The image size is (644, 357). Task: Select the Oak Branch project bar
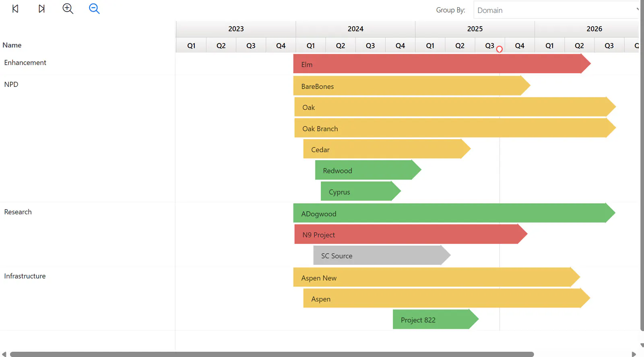[x=455, y=128]
